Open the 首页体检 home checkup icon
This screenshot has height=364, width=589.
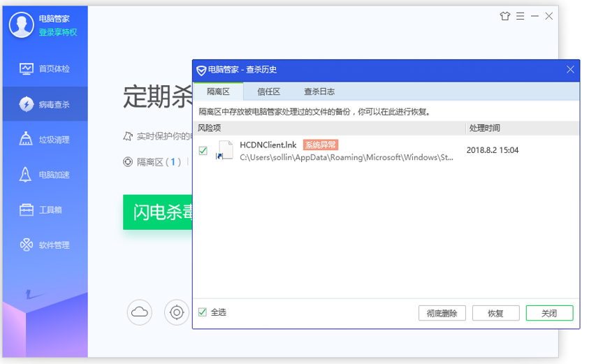point(27,68)
